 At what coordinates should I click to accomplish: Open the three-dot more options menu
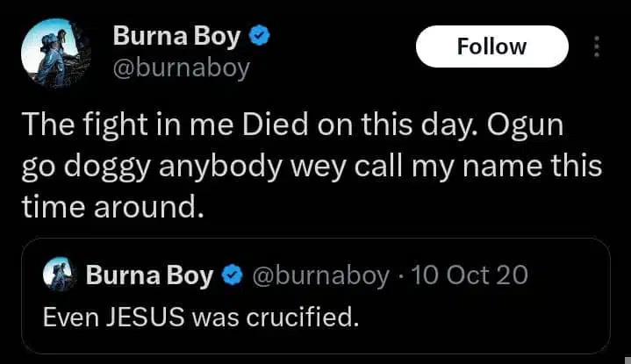pos(599,46)
